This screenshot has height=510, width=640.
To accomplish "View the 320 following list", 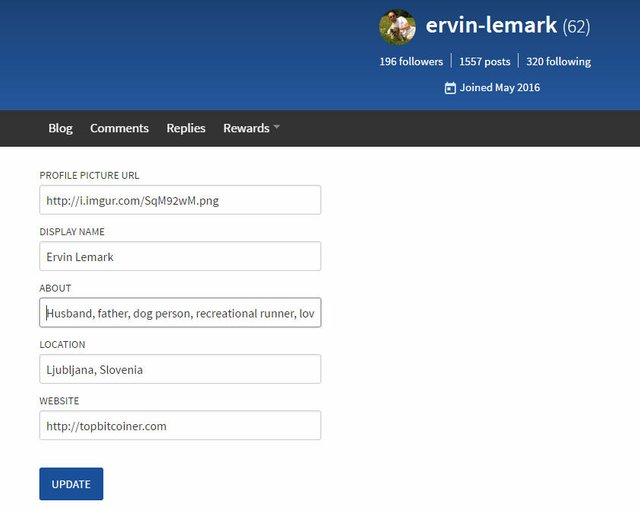I will pos(558,62).
